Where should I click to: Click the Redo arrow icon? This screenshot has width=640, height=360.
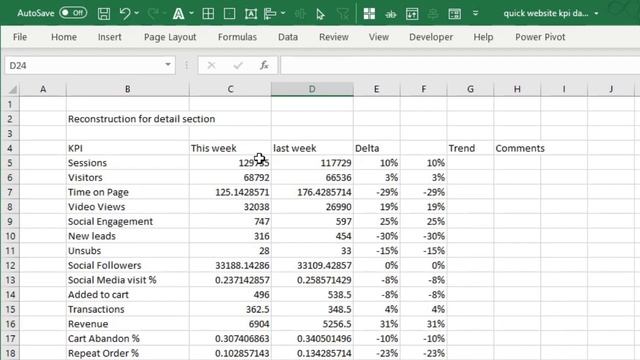click(153, 13)
